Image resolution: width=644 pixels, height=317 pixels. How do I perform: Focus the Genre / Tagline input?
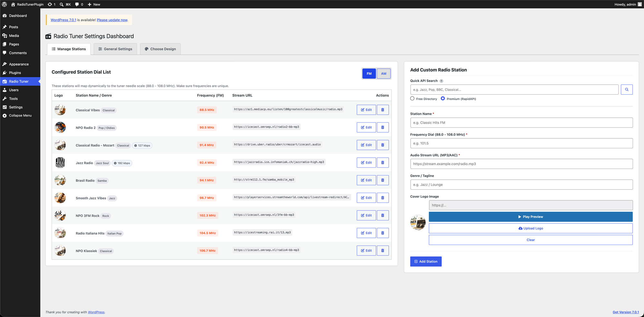point(521,185)
